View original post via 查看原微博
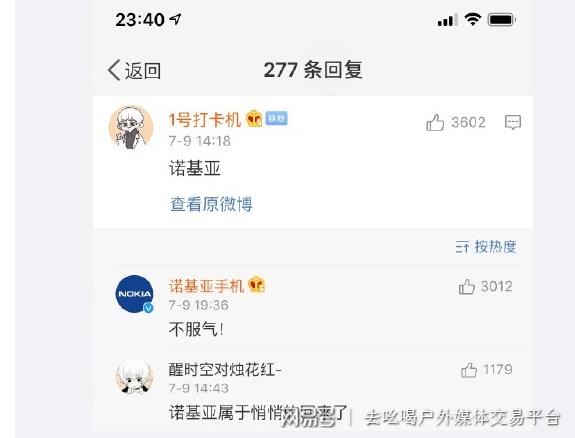The image size is (575, 438). pyautogui.click(x=211, y=204)
